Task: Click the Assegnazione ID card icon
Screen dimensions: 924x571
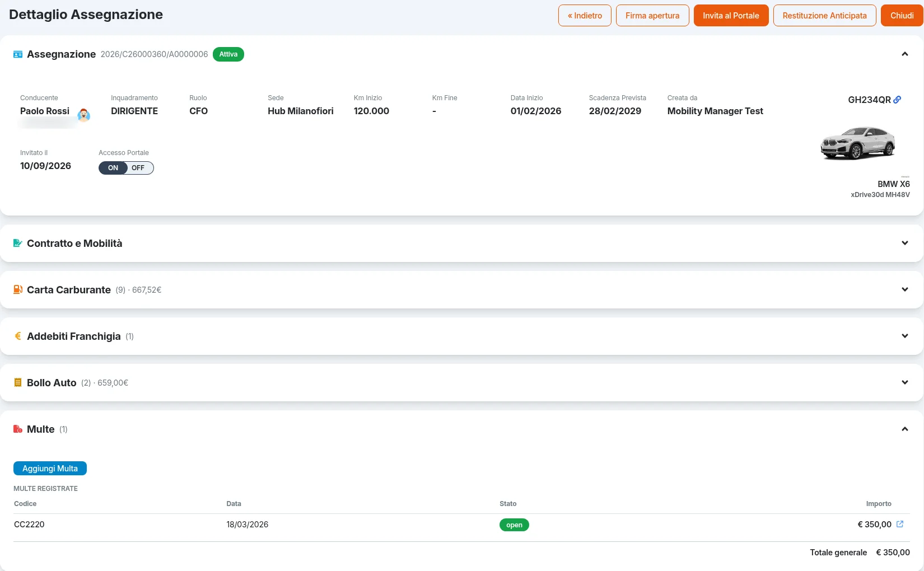Action: 18,54
